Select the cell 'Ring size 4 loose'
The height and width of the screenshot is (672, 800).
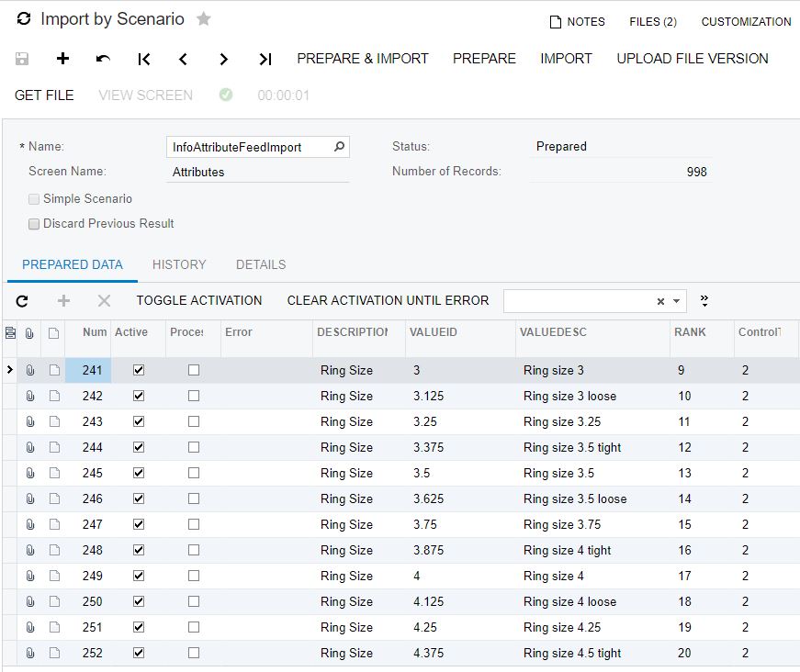[x=569, y=601]
